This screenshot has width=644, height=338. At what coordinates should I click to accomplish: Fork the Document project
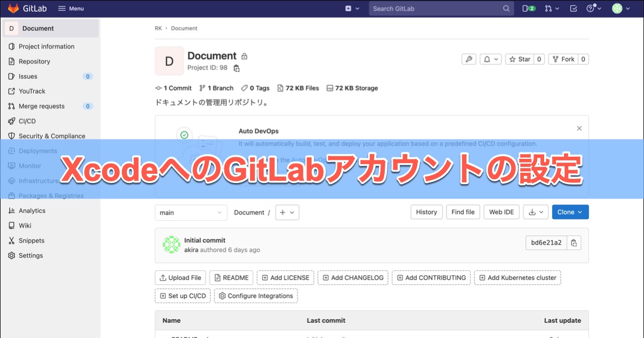coord(563,59)
